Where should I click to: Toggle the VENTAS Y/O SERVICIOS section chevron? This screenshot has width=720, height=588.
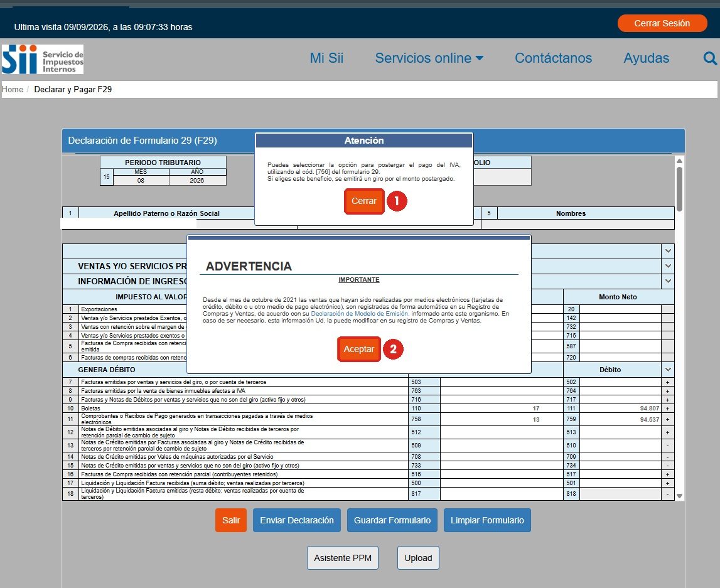point(668,266)
